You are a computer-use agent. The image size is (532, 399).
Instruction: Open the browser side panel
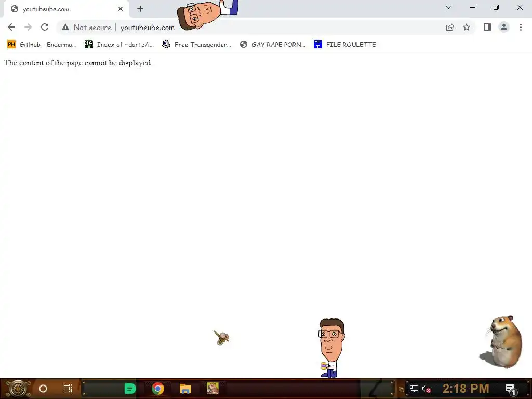pyautogui.click(x=487, y=27)
